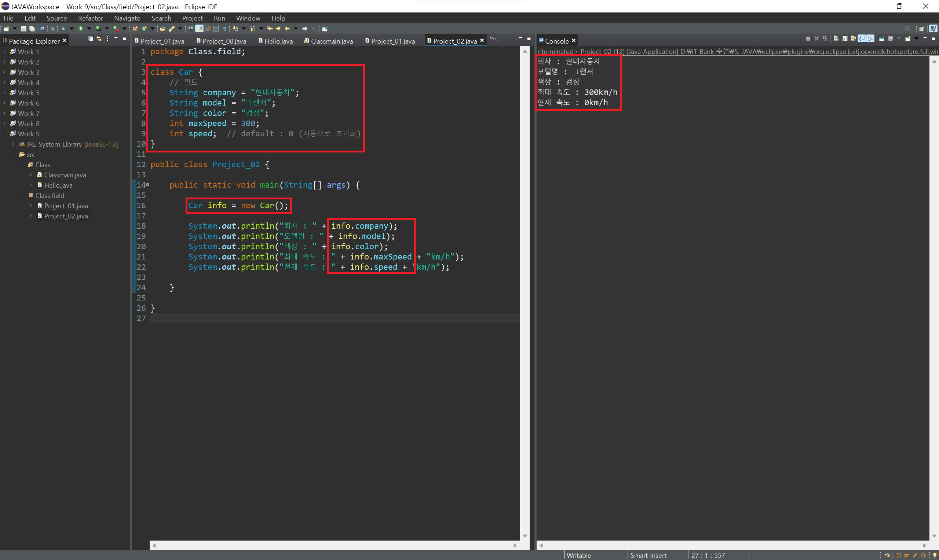Toggle Scroll Lock in Console toolbar

tap(845, 38)
